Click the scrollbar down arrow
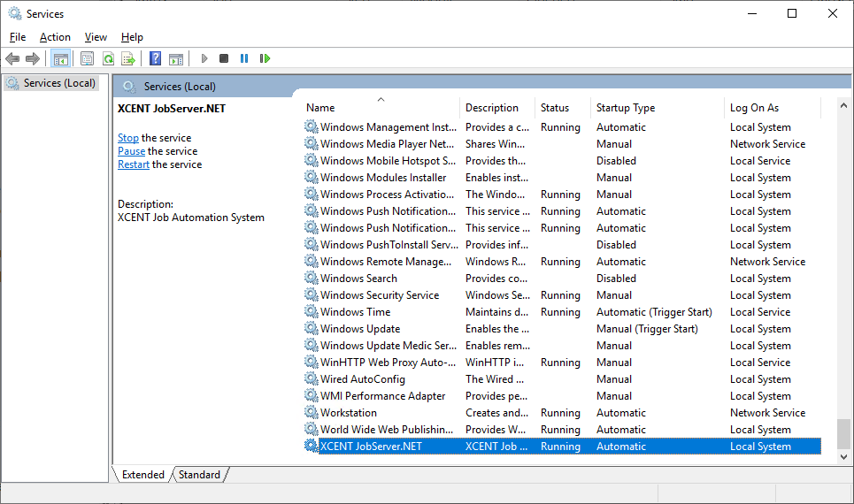The image size is (854, 504). coord(843,457)
